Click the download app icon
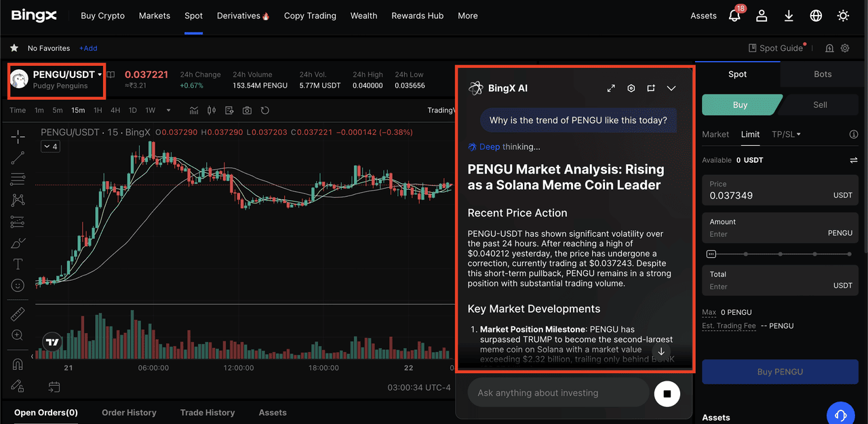The image size is (868, 424). click(x=789, y=16)
